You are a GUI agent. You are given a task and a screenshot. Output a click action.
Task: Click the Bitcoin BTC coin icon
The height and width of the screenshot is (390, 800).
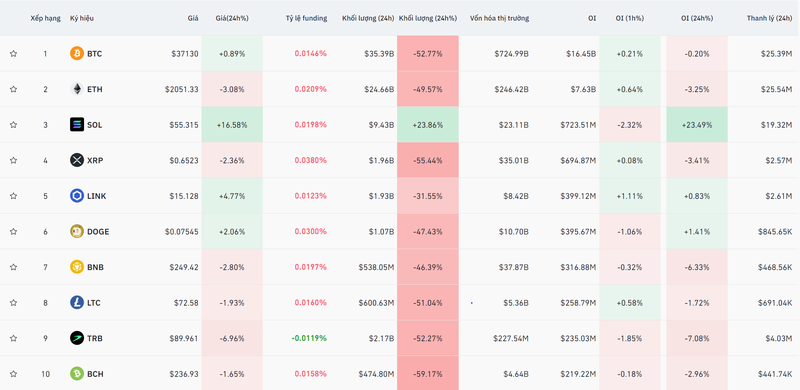click(x=77, y=54)
